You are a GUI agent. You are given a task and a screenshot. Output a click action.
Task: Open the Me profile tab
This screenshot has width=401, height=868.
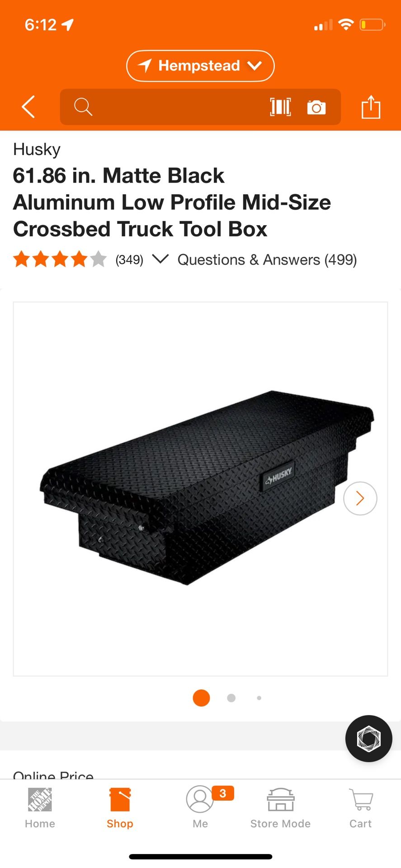[x=200, y=809]
